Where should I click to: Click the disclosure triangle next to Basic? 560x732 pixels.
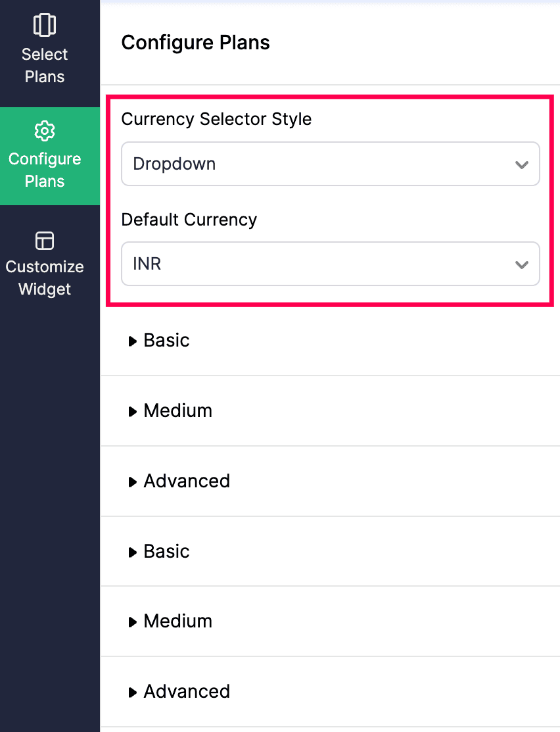click(x=133, y=340)
